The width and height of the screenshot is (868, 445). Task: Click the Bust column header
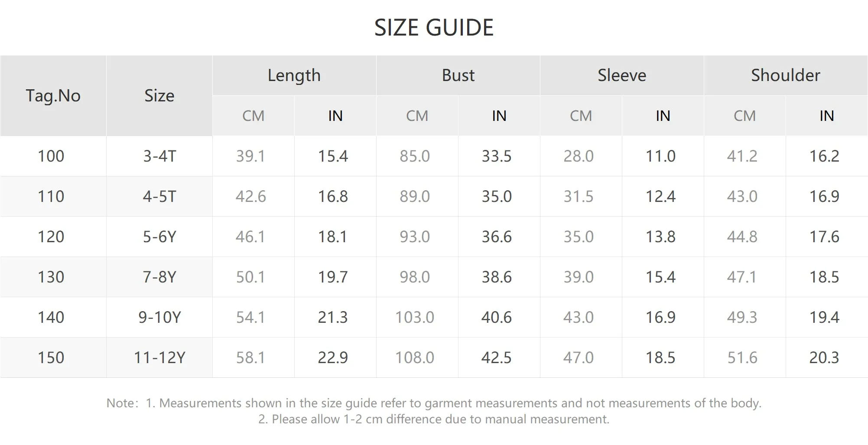point(458,75)
